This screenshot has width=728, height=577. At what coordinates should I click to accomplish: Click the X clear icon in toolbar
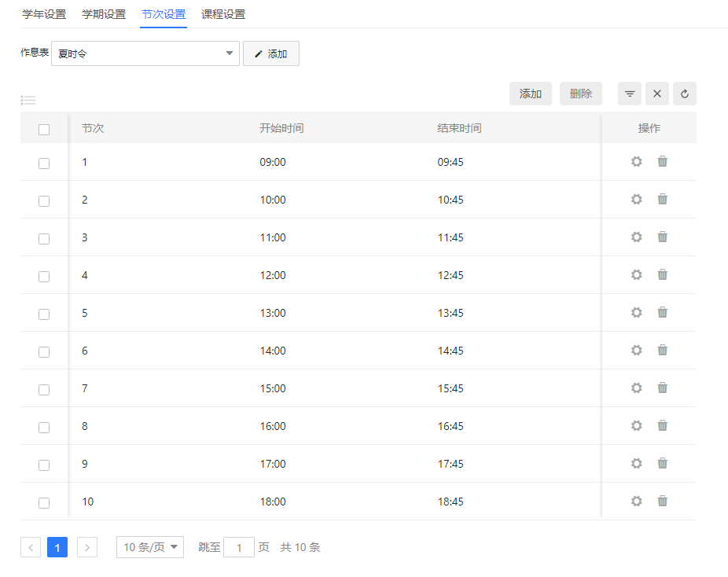657,94
